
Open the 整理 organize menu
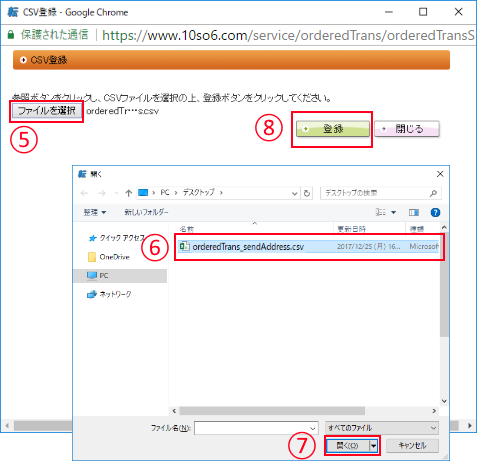[x=95, y=212]
